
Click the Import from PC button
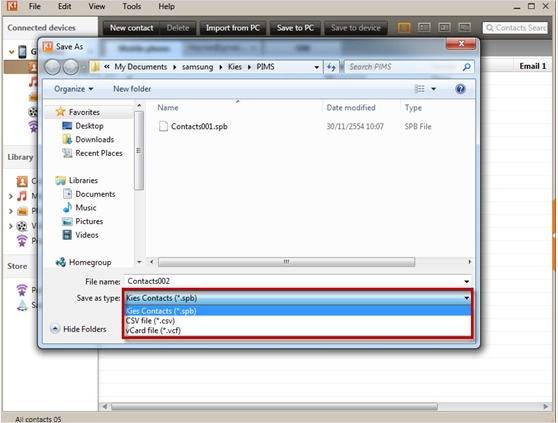point(233,28)
